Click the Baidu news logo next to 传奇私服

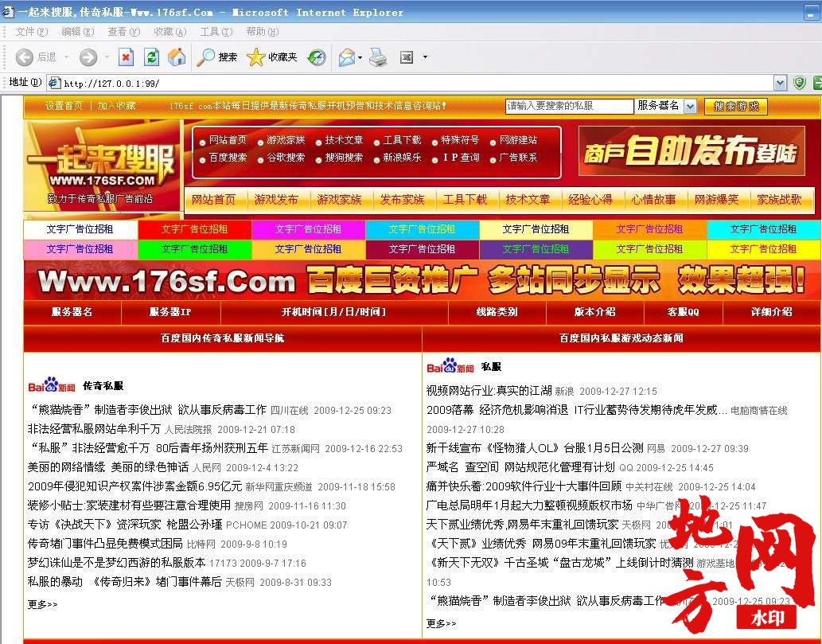52,385
